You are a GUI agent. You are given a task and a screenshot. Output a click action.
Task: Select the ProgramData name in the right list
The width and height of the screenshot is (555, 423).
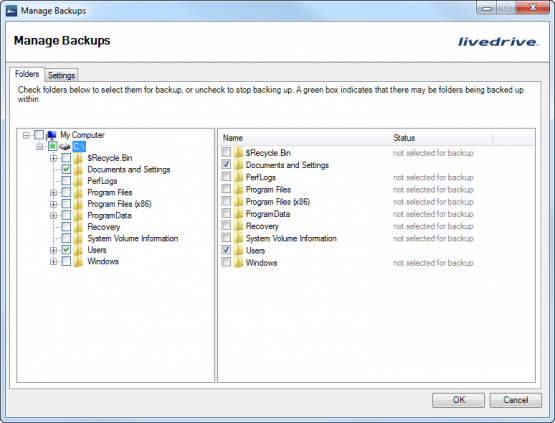click(268, 214)
